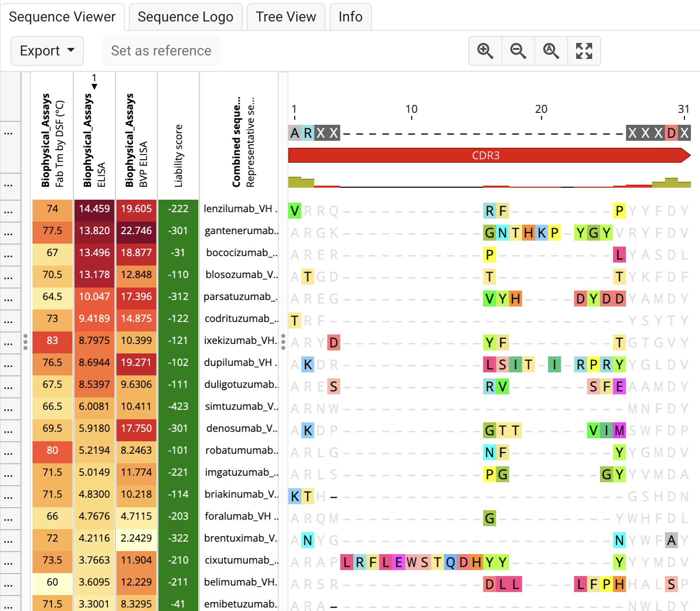Image resolution: width=700 pixels, height=611 pixels.
Task: Click drag handle dots beside row 83
Action: tap(25, 341)
